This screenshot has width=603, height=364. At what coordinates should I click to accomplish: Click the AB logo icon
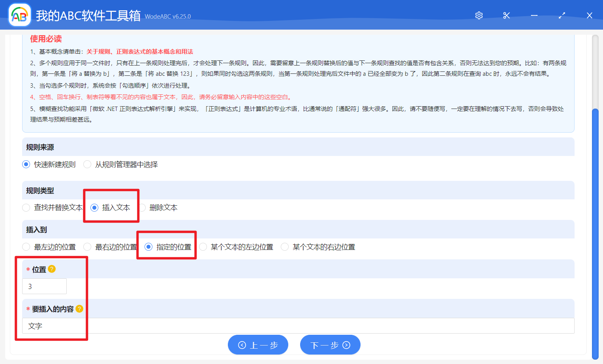(x=19, y=15)
